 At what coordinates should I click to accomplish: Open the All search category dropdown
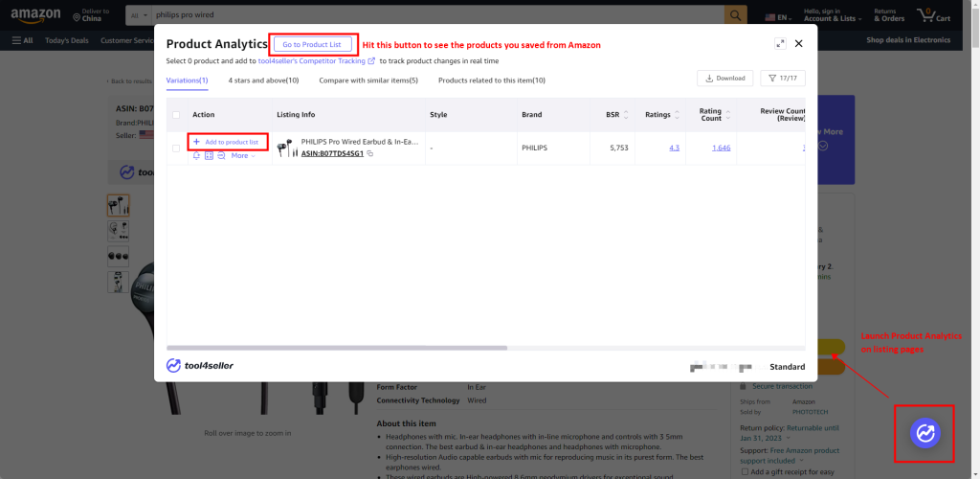(x=138, y=14)
